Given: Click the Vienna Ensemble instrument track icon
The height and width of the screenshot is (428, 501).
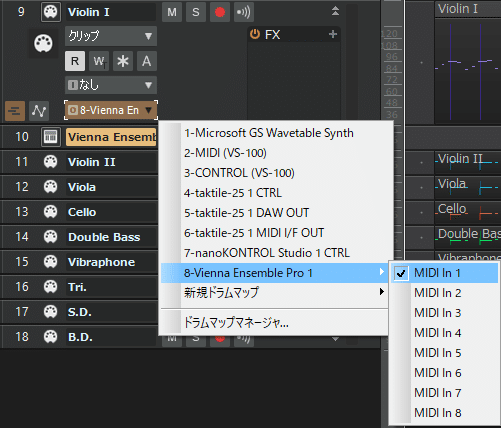Looking at the screenshot, I should [51, 137].
